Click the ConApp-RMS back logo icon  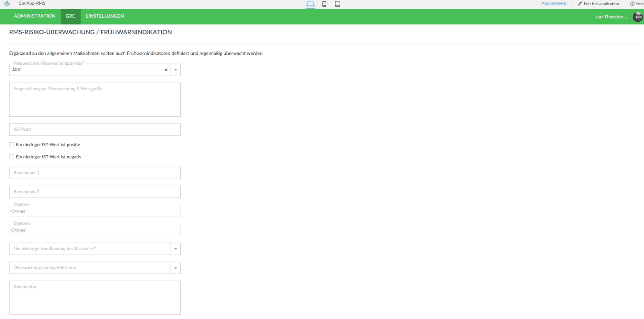7,4
